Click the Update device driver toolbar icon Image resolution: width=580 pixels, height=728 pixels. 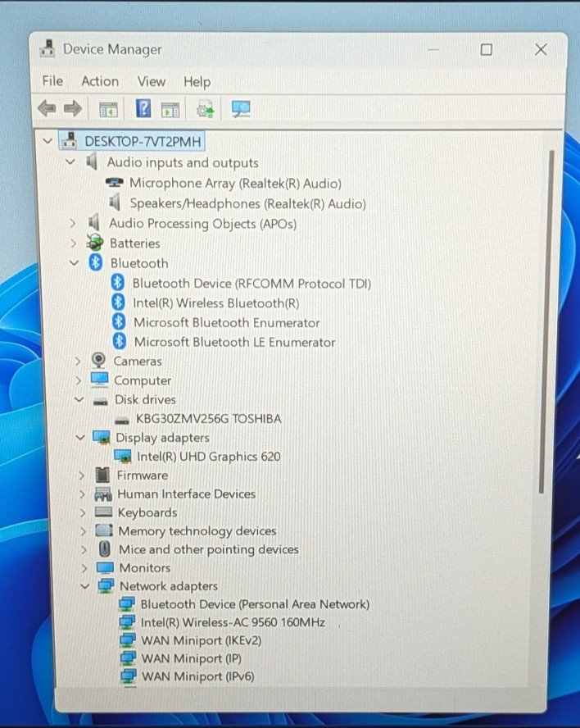pos(206,110)
